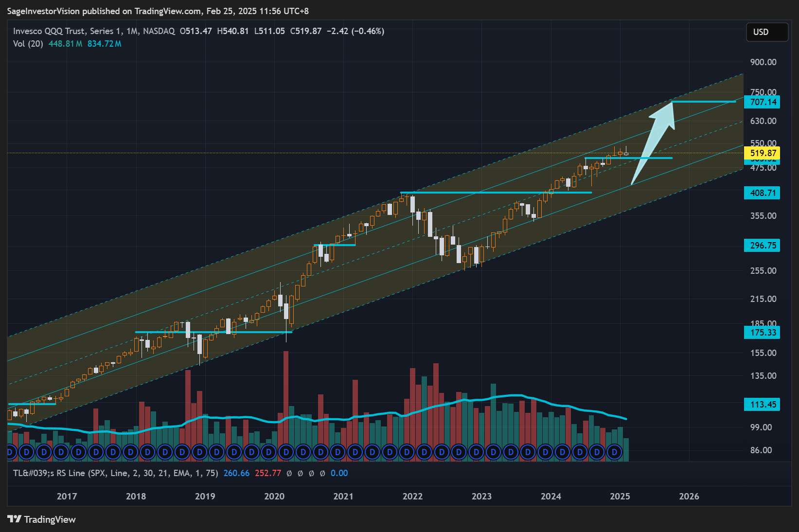
Task: Click the 2018 year label
Action: tap(136, 497)
